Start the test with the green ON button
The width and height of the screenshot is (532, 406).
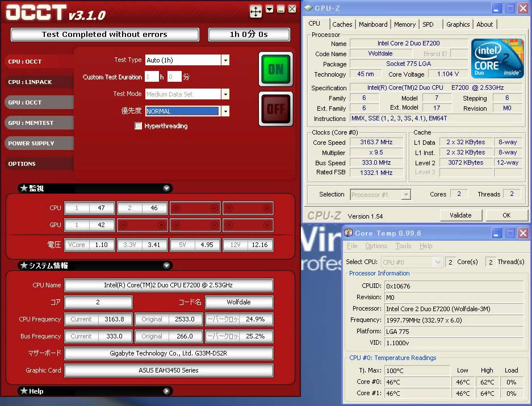click(x=275, y=69)
